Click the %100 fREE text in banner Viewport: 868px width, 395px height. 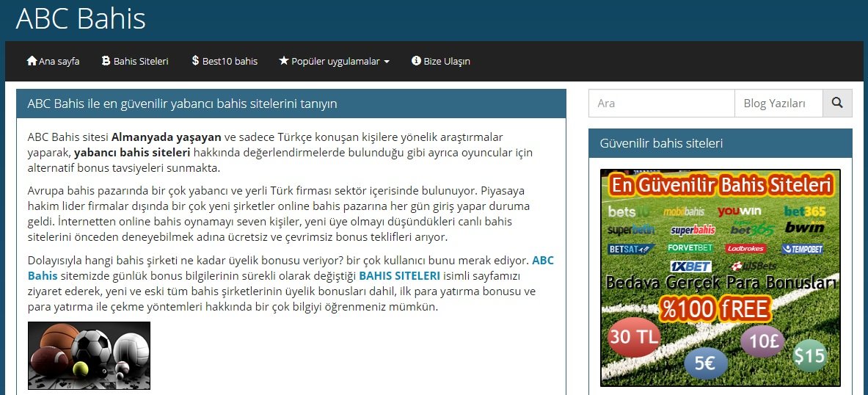pos(715,309)
